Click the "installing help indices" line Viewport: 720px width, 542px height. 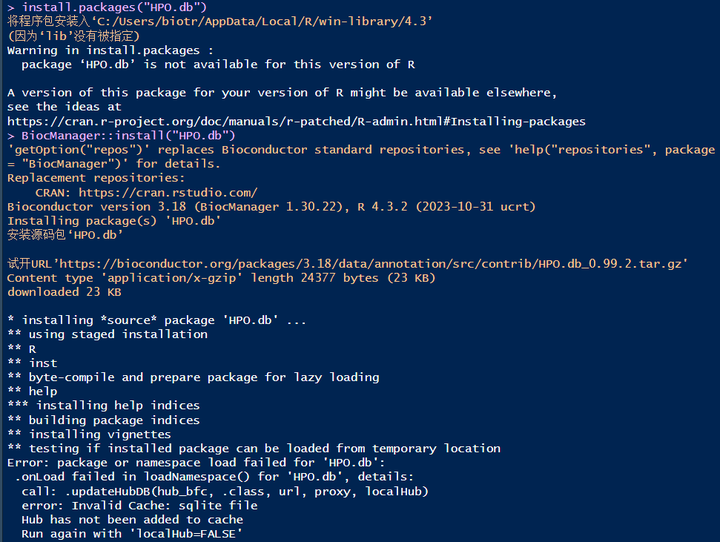pos(117,405)
